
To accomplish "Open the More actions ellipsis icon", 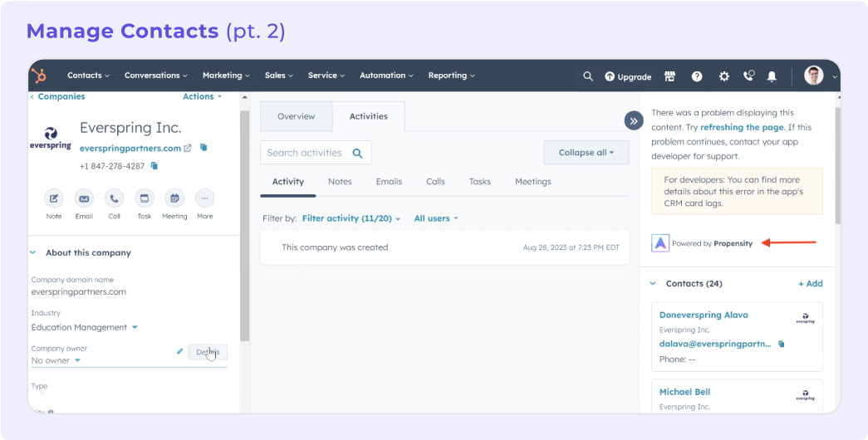I will 205,198.
